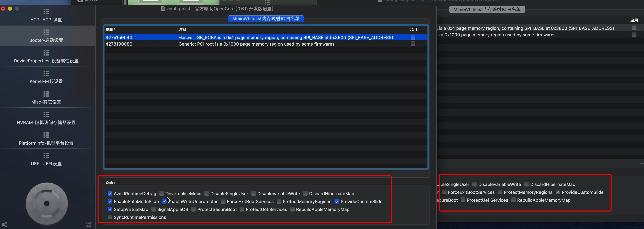
Task: Check ProtectMemoryRegions in the front window
Action: (279, 201)
